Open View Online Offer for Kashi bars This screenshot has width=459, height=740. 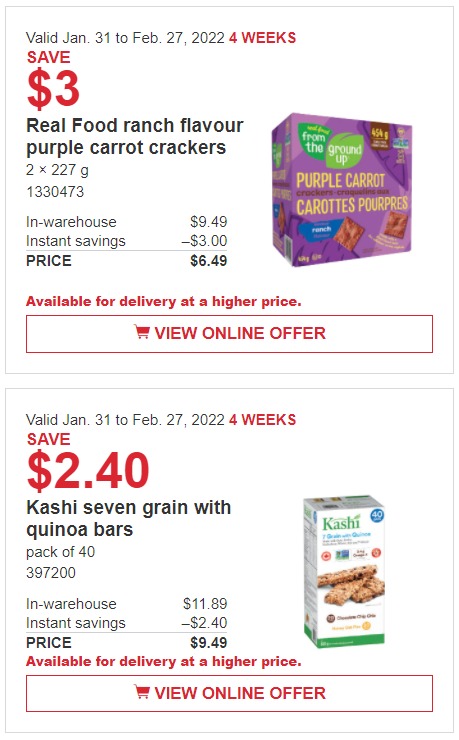(x=229, y=693)
